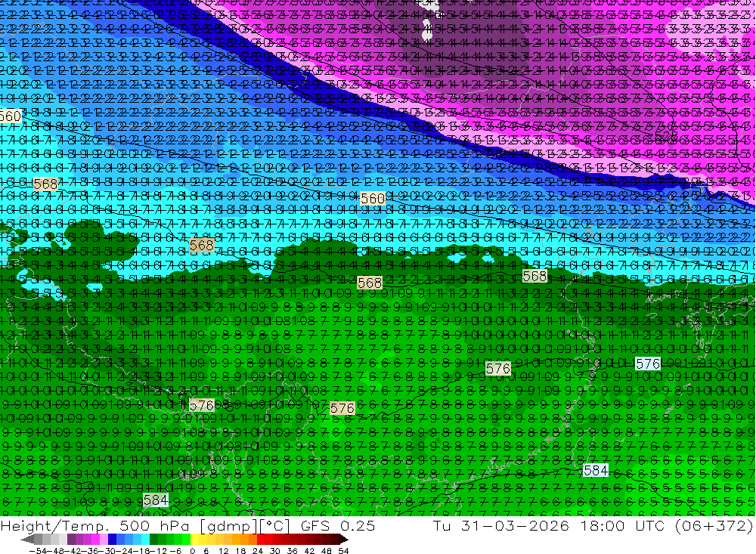Click the '[°C]' unit label

coord(274,527)
